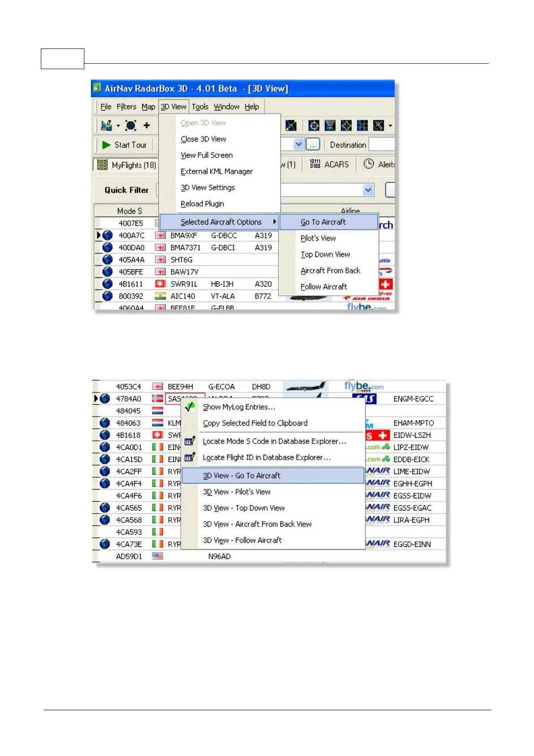Click the globe icon on row 800392

(107, 295)
